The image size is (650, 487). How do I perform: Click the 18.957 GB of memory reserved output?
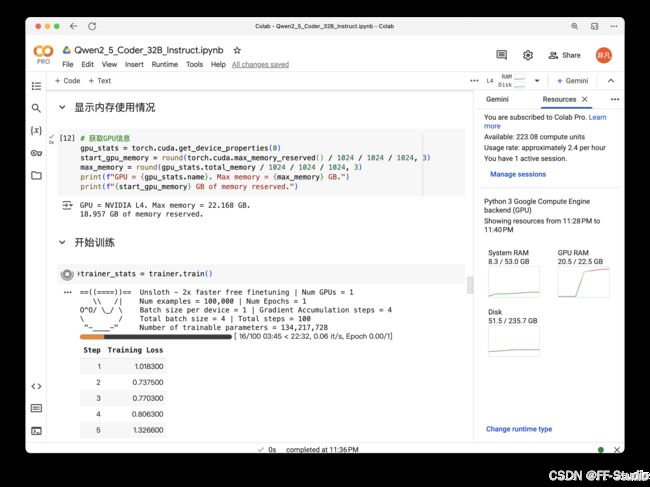click(141, 214)
